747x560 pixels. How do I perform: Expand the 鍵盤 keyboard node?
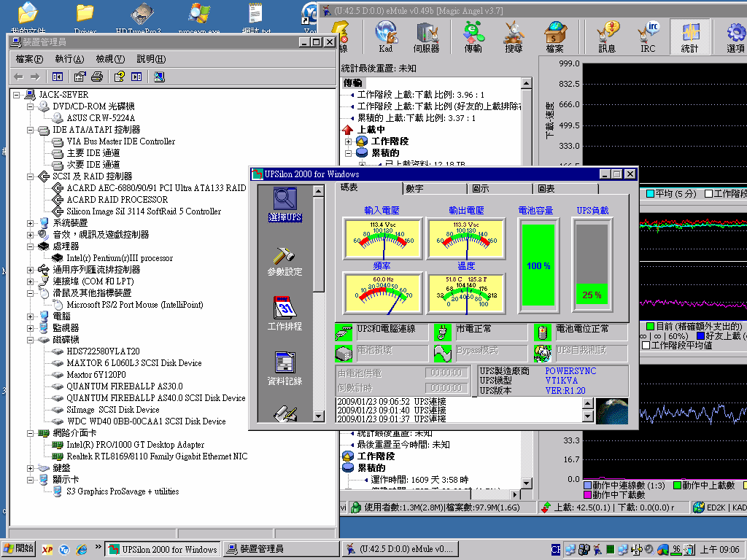tap(30, 468)
